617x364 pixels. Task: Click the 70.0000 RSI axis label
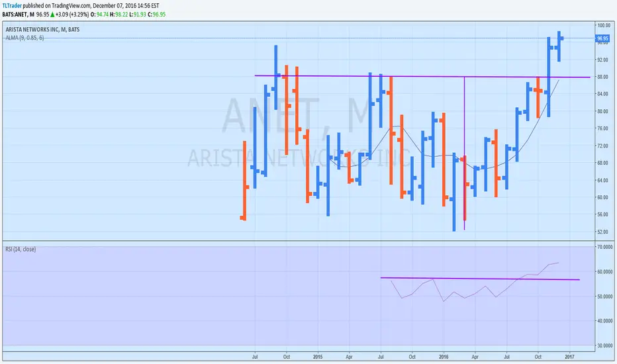(x=605, y=247)
